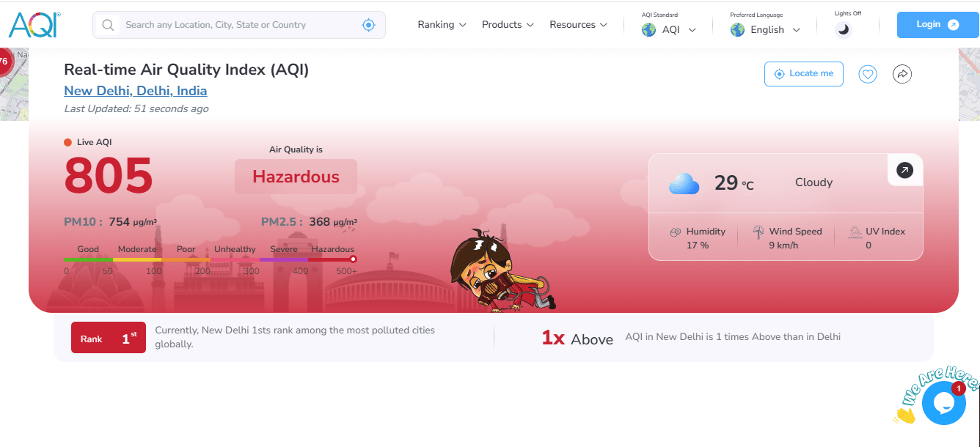
Task: Open the New Delhi, Delhi, India link
Action: coord(136,91)
